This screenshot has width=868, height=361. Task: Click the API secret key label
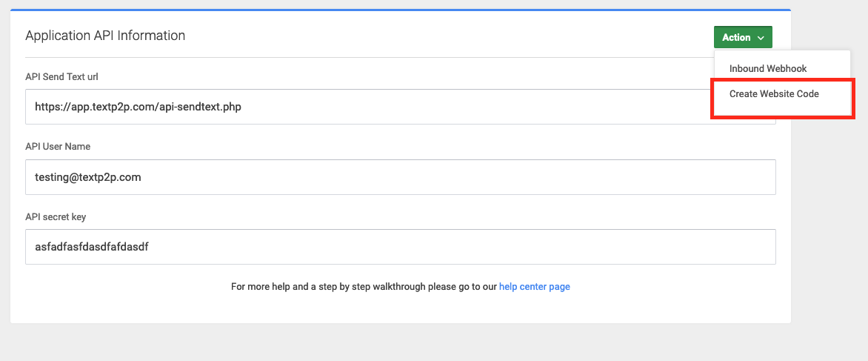coord(56,216)
